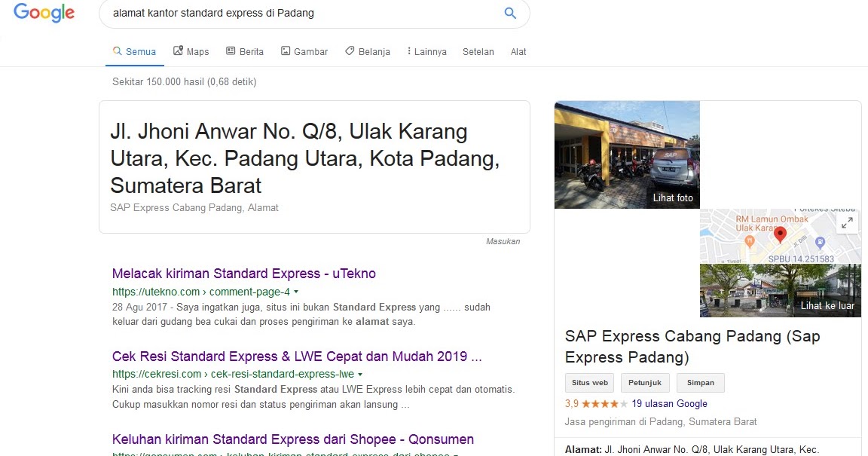
Task: Open the Semua results tab
Action: [x=135, y=51]
